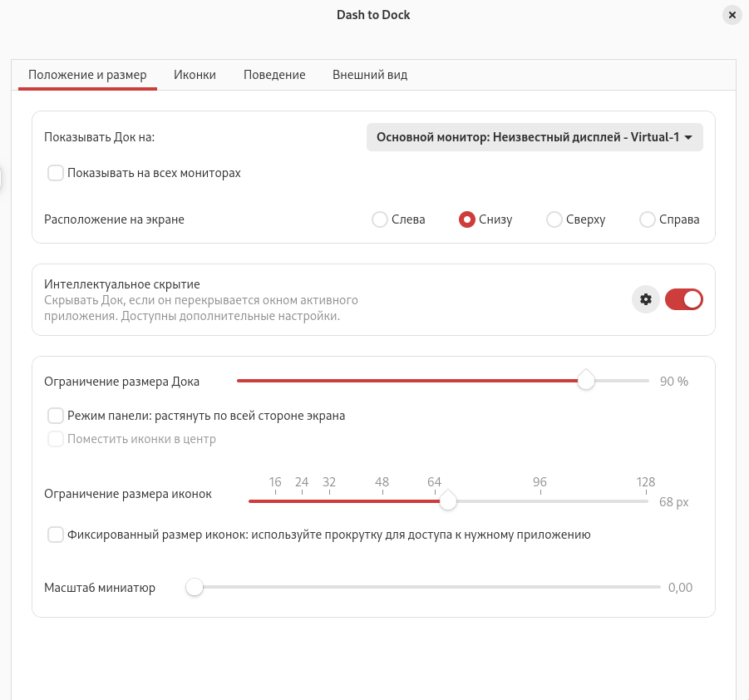
Task: Open the intelligent hide settings gear icon
Action: [x=645, y=299]
